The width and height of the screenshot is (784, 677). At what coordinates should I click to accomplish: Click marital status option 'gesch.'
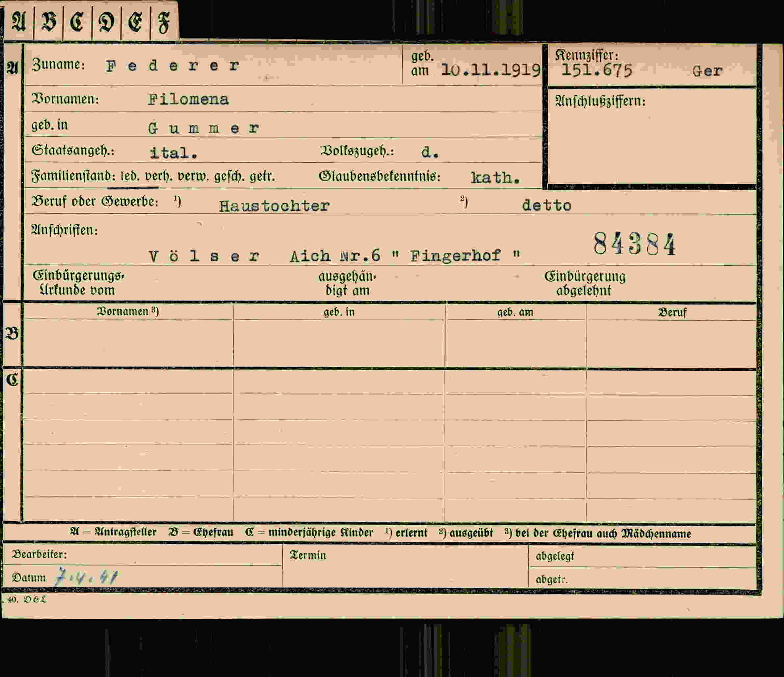coord(229,176)
